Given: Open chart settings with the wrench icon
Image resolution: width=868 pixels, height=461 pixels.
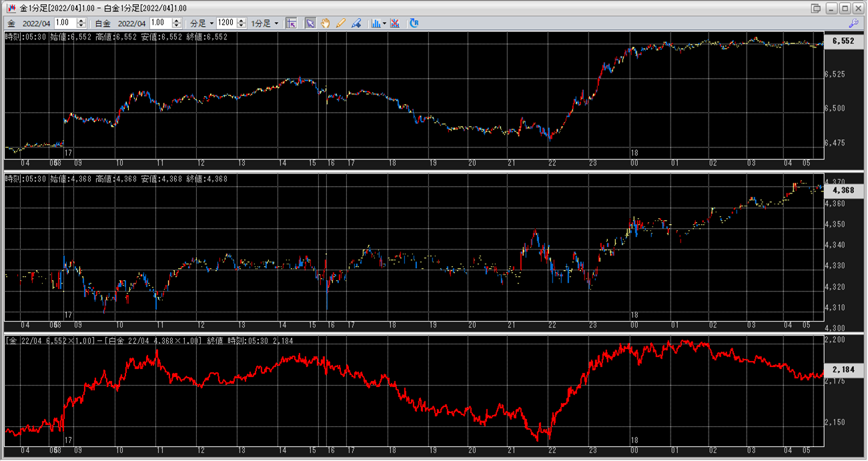Looking at the screenshot, I should click(x=857, y=23).
